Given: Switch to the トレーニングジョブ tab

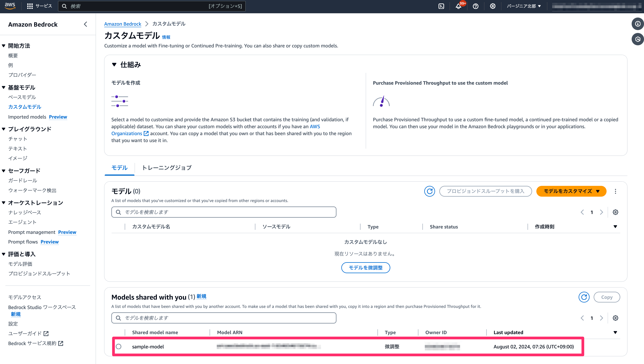Looking at the screenshot, I should pyautogui.click(x=166, y=168).
